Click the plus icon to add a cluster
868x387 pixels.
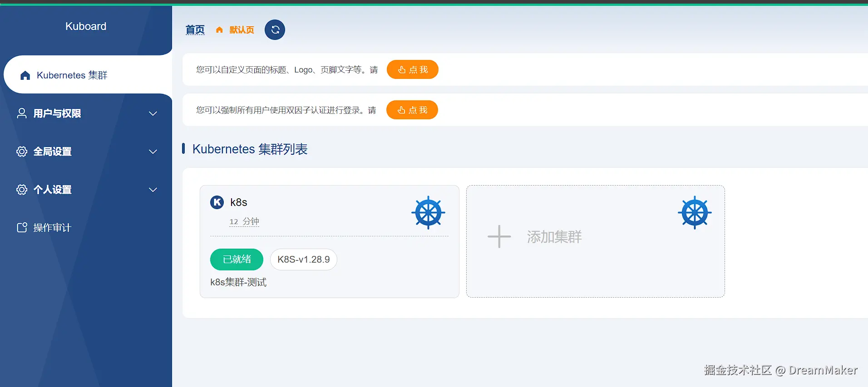point(499,236)
